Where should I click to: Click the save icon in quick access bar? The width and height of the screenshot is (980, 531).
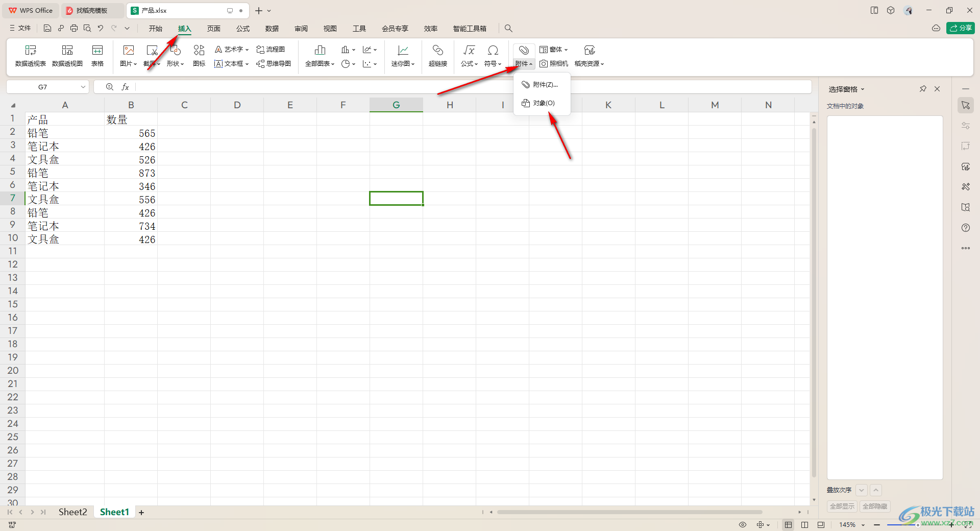[x=47, y=28]
